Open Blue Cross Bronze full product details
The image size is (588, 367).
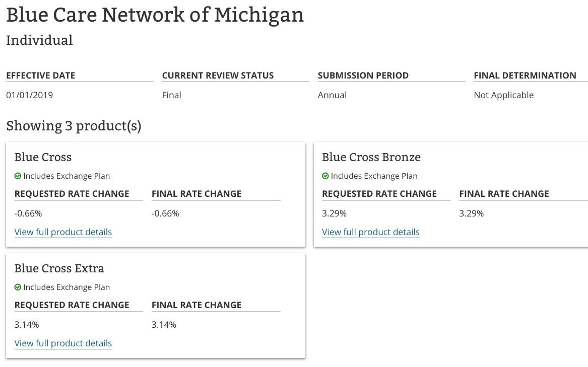click(x=370, y=232)
